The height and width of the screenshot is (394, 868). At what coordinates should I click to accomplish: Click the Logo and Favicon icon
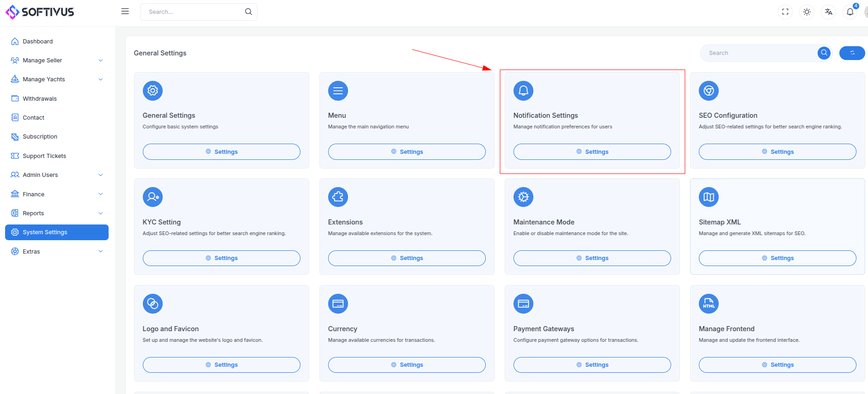153,304
